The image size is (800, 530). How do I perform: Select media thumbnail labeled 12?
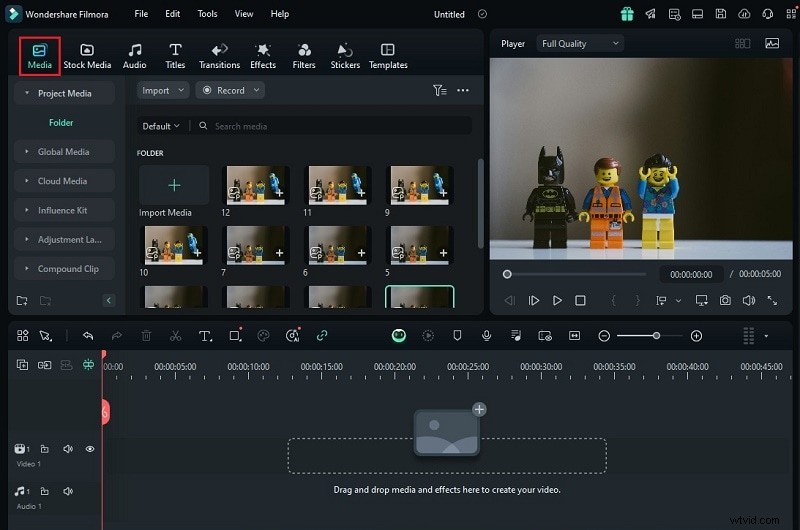click(256, 185)
